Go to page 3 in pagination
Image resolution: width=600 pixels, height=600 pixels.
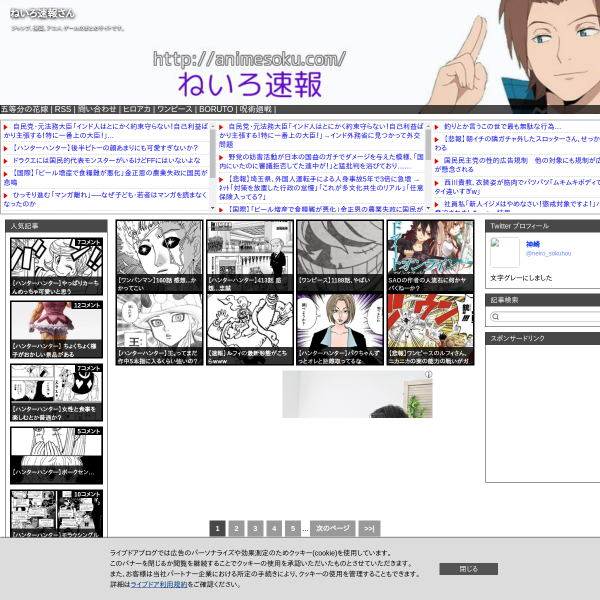pos(255,528)
